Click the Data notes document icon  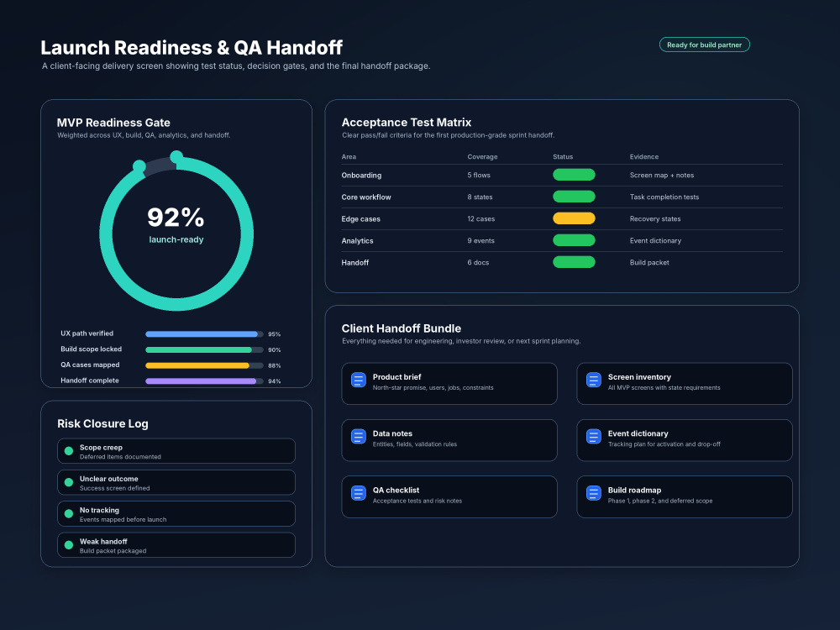359,437
